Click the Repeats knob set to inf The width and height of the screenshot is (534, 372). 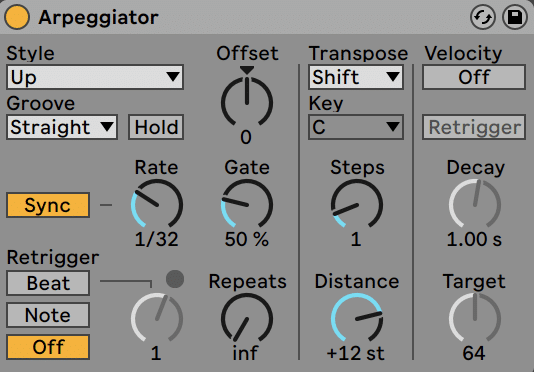[247, 318]
